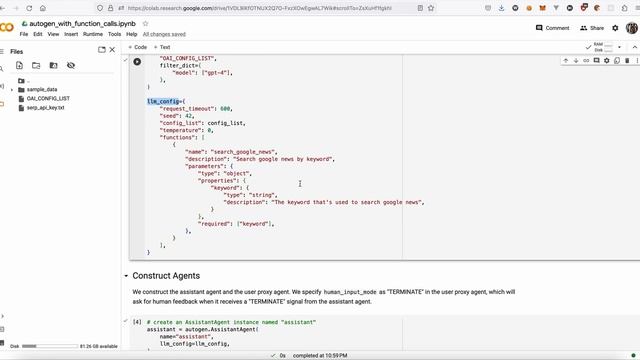Image resolution: width=640 pixels, height=360 pixels.
Task: Toggle the table of contents sidebar icon
Action: (x=2, y=51)
